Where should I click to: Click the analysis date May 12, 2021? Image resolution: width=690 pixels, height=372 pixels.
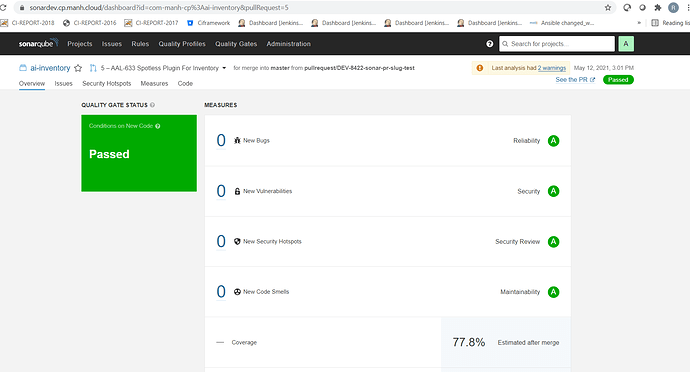pos(603,68)
